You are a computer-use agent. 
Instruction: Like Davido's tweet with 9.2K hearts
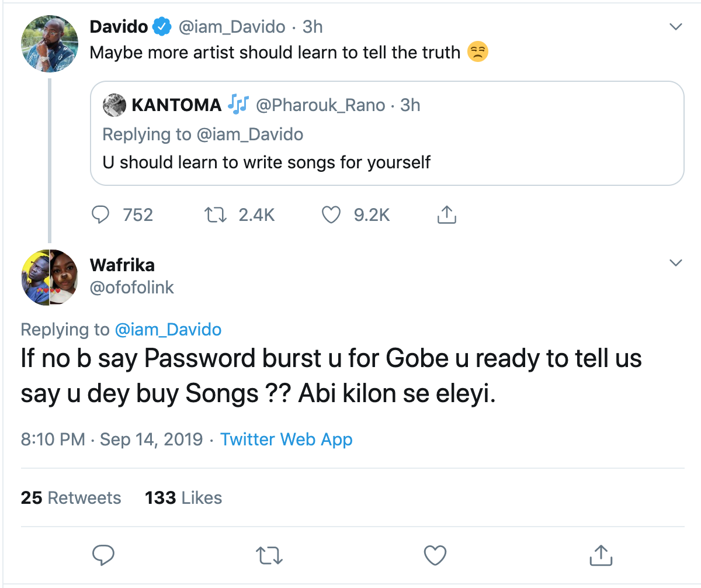[331, 215]
